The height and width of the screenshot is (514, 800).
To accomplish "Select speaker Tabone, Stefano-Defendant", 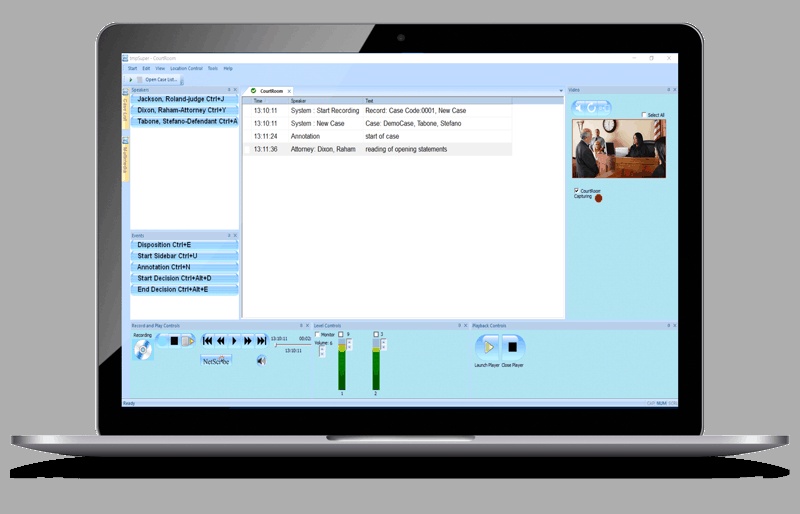I will tap(184, 121).
